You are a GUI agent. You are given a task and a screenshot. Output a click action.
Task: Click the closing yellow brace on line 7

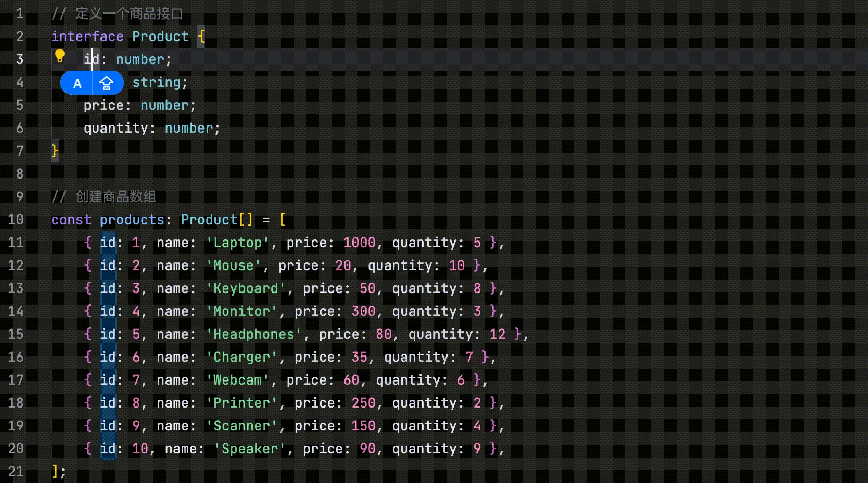click(55, 151)
